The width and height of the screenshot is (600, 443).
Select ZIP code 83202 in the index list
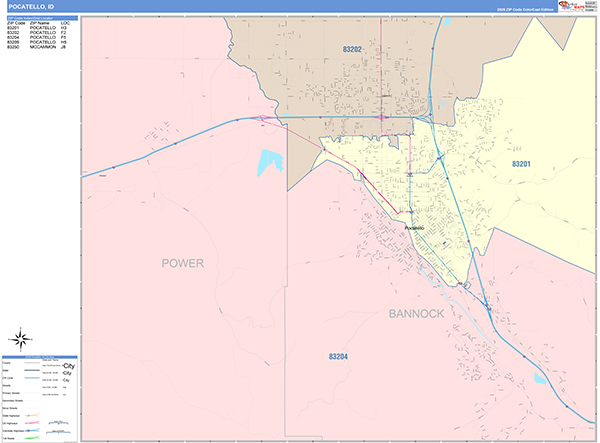(x=14, y=32)
